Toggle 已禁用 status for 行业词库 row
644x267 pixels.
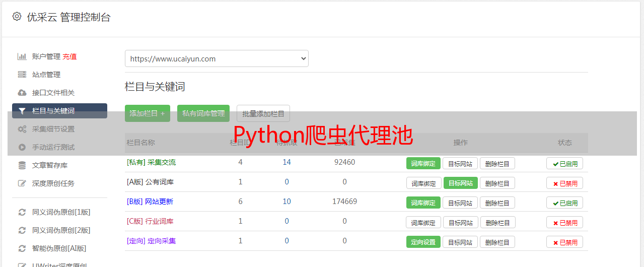[565, 222]
